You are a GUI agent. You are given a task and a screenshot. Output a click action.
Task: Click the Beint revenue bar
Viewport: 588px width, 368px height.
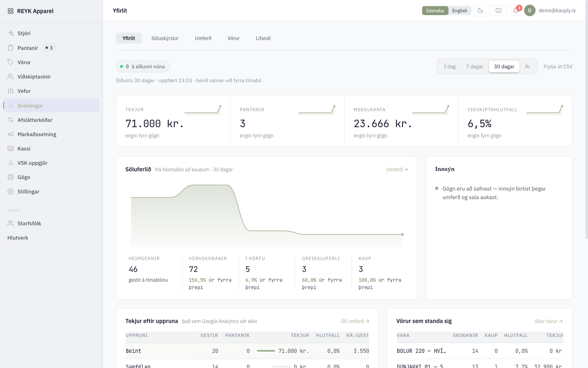pyautogui.click(x=266, y=351)
